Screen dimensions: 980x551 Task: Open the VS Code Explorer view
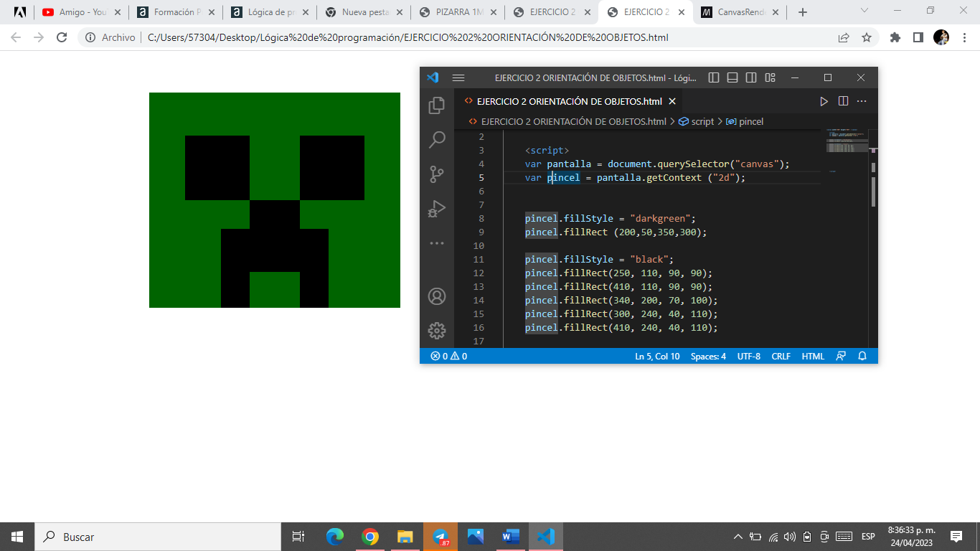[436, 105]
